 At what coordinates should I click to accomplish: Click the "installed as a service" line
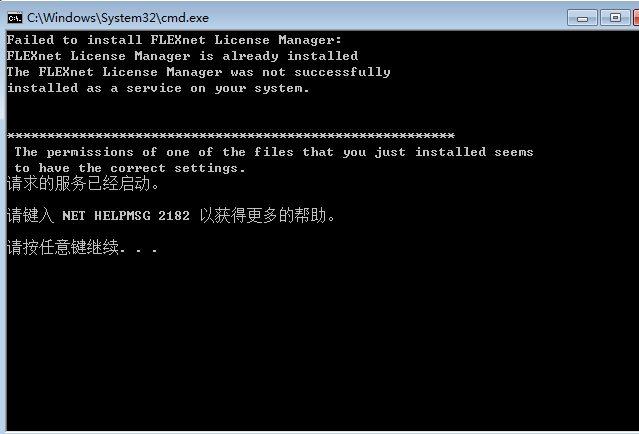click(x=158, y=88)
